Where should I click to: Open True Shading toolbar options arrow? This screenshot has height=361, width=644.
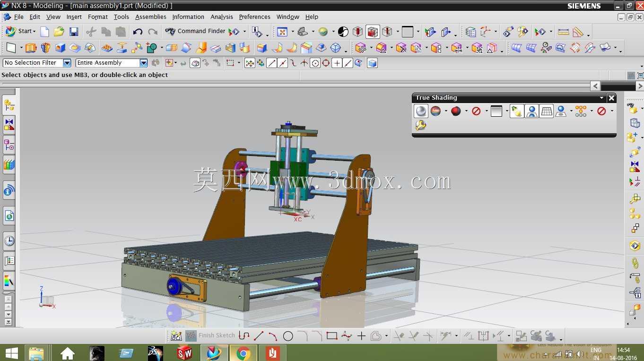(x=602, y=98)
